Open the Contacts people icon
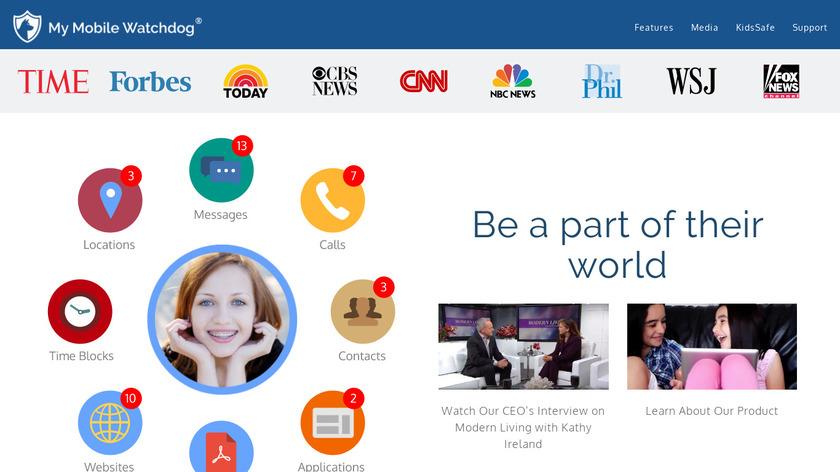 (x=363, y=311)
